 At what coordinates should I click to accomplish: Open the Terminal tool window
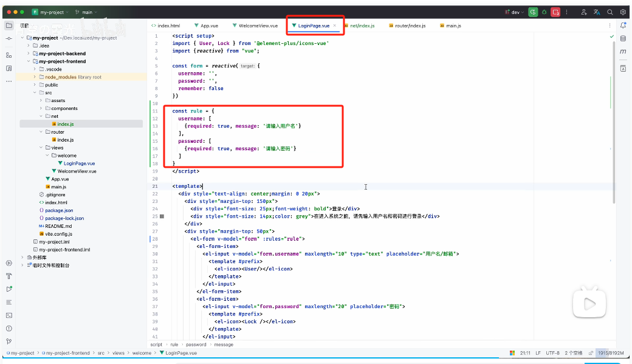click(9, 315)
